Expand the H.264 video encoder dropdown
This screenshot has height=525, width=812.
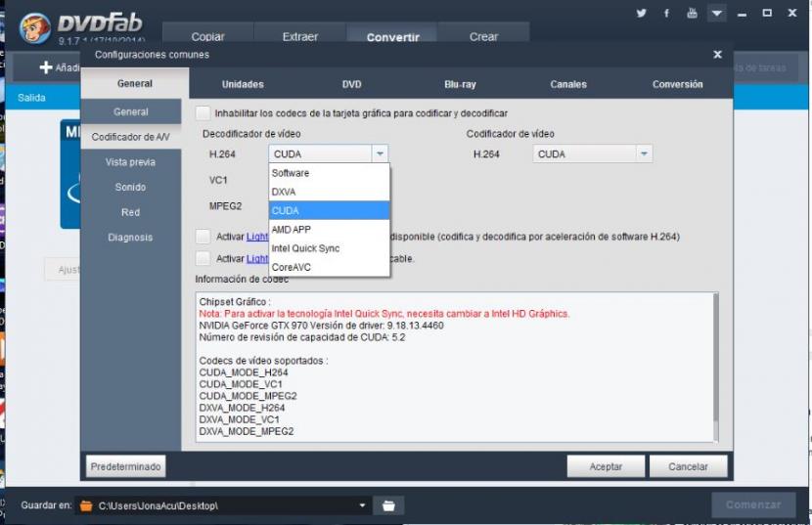point(644,153)
